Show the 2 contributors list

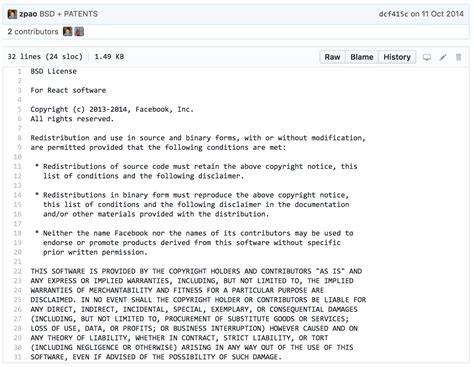pos(33,32)
